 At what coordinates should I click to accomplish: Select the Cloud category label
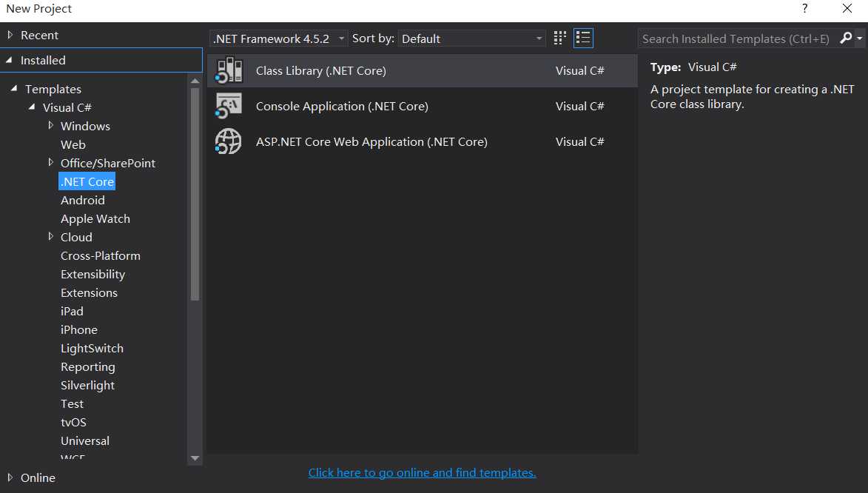(76, 237)
